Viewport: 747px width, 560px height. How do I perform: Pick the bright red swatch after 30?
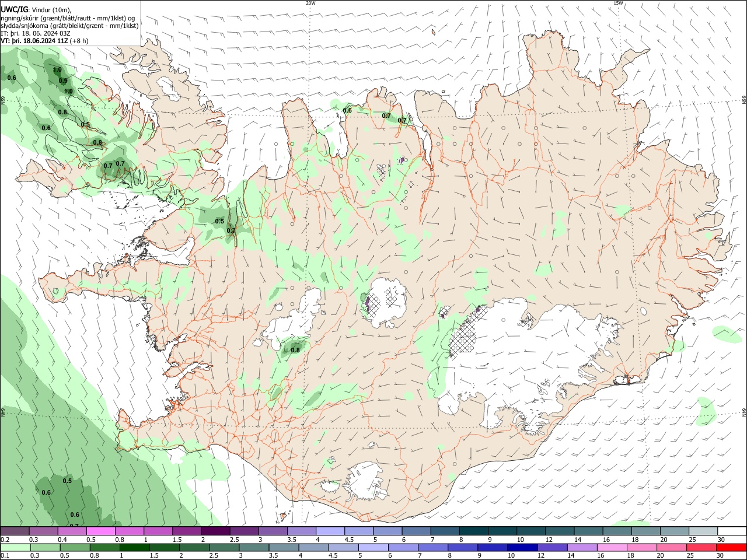tap(731, 547)
